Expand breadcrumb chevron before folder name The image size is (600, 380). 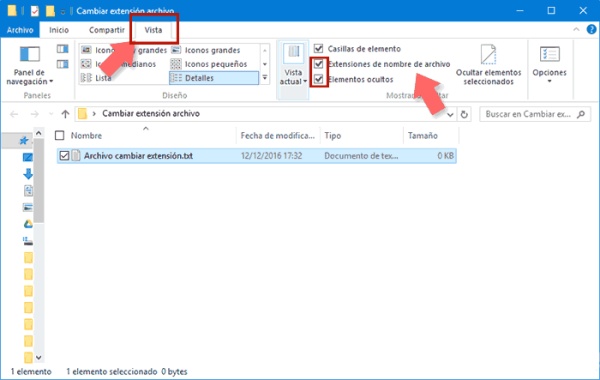point(94,114)
